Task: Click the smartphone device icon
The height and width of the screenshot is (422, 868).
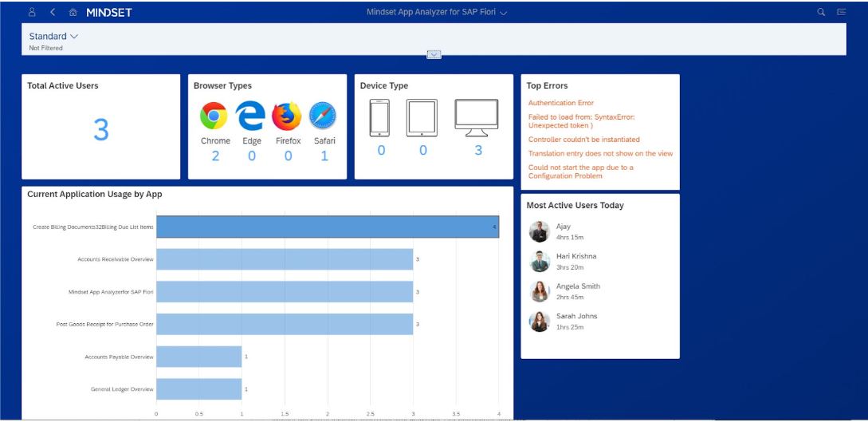Action: point(379,117)
